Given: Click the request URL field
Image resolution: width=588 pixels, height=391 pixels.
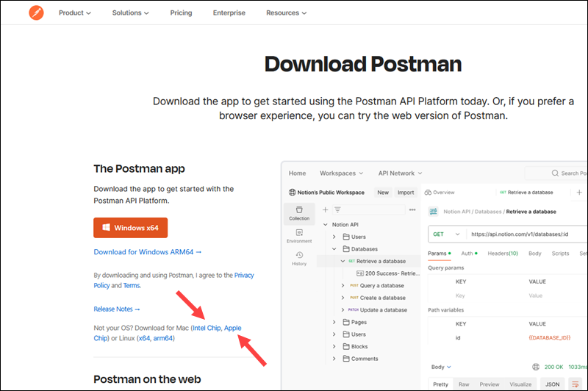Looking at the screenshot, I should click(x=527, y=234).
